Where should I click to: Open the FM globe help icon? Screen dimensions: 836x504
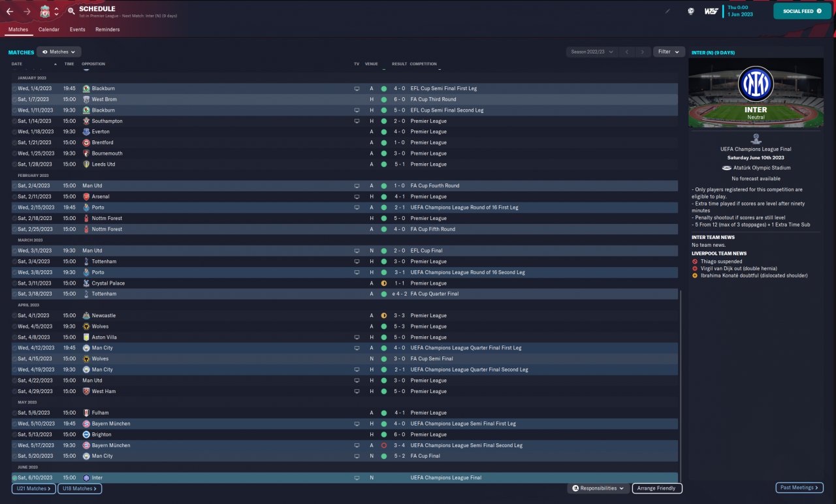tap(691, 11)
